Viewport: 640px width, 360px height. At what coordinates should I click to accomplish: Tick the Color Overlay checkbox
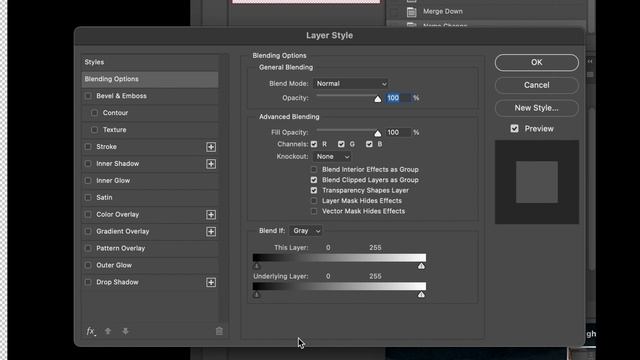pyautogui.click(x=88, y=214)
